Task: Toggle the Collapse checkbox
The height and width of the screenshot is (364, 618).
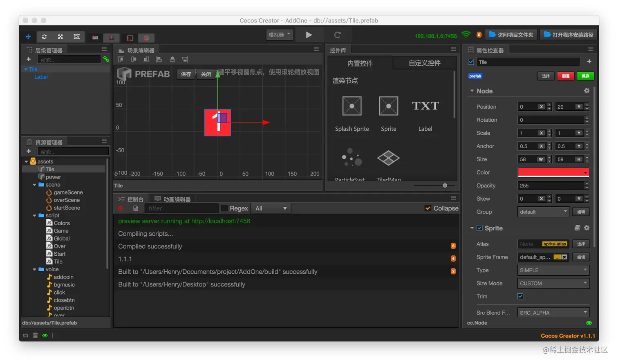Action: tap(428, 208)
